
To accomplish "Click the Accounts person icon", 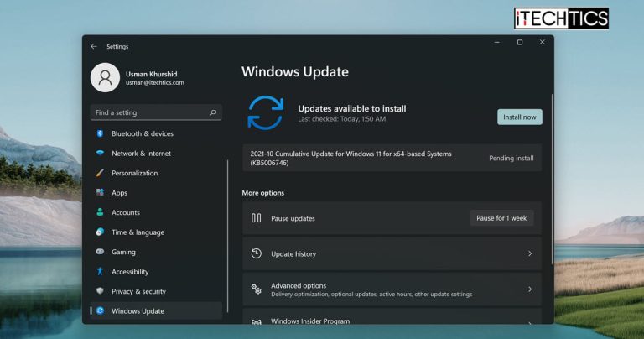I will pyautogui.click(x=100, y=212).
